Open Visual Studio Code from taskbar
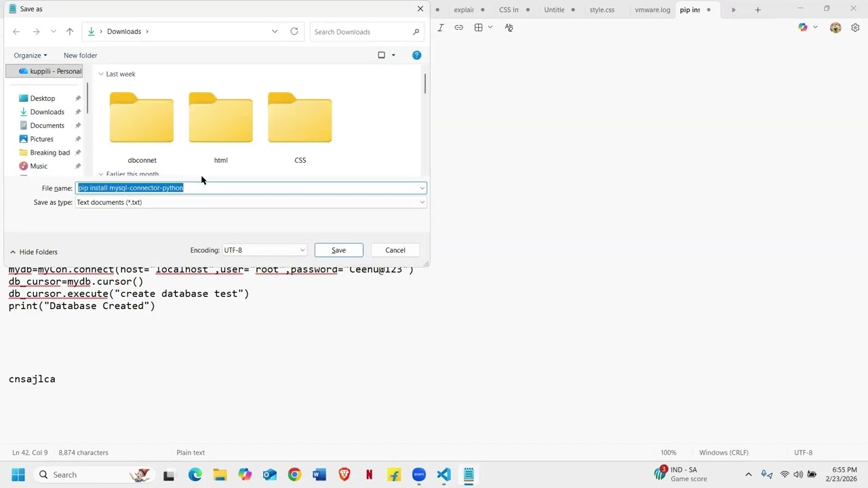Screen dimensions: 868x488 [x=443, y=474]
